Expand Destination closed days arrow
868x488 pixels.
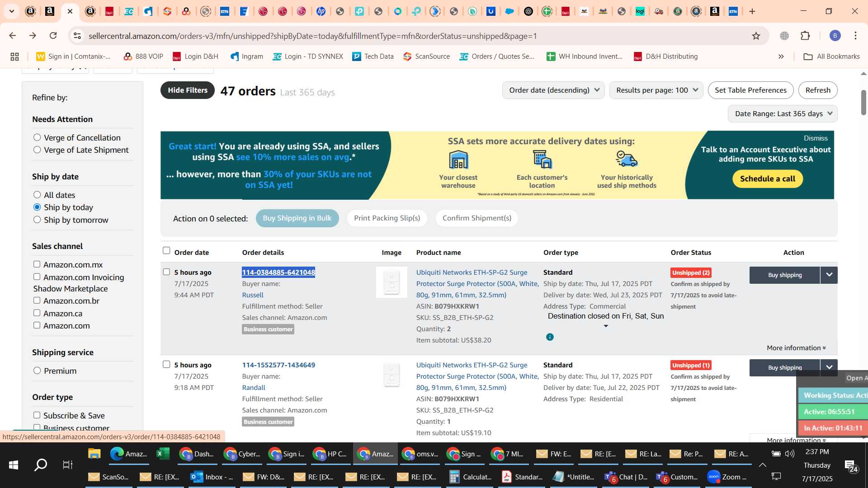[606, 326]
